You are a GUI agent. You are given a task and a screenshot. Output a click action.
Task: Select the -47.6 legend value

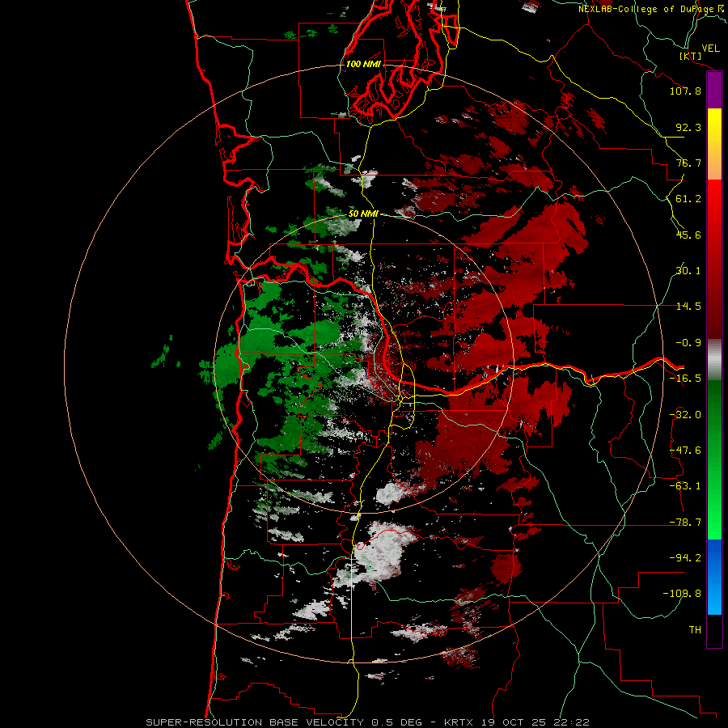point(685,451)
